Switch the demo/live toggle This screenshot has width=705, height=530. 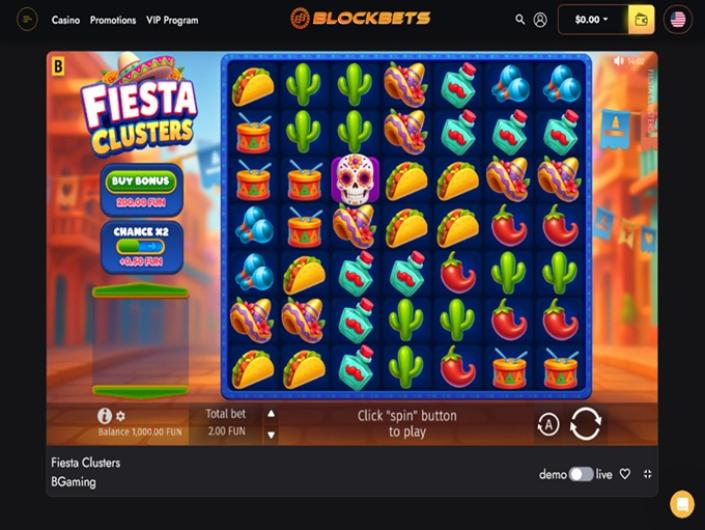click(x=580, y=474)
